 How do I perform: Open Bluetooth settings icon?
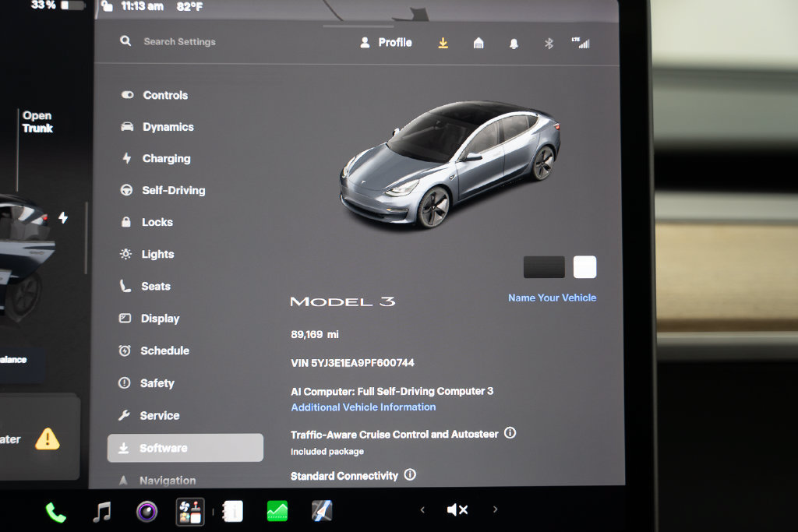(549, 44)
